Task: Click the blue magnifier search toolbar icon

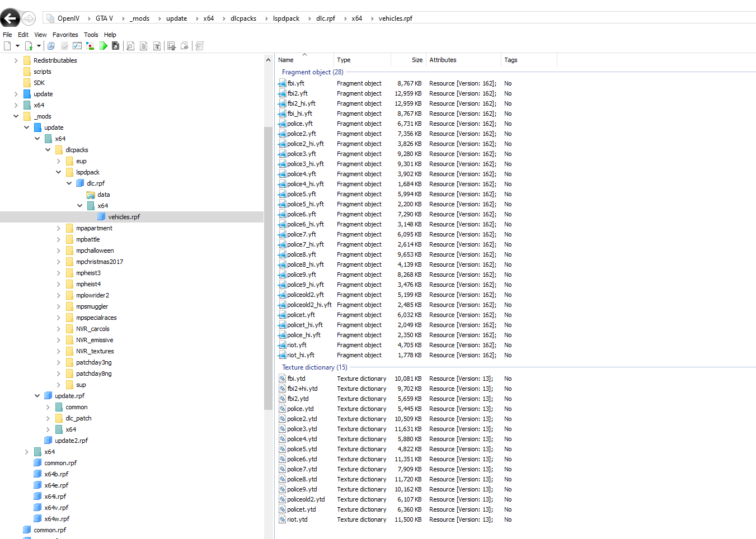Action: click(51, 46)
